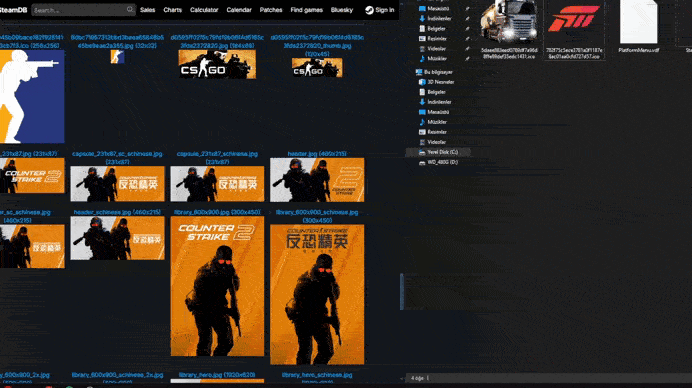This screenshot has height=388, width=692.
Task: Select WD_480G (D:) drive
Action: 438,162
